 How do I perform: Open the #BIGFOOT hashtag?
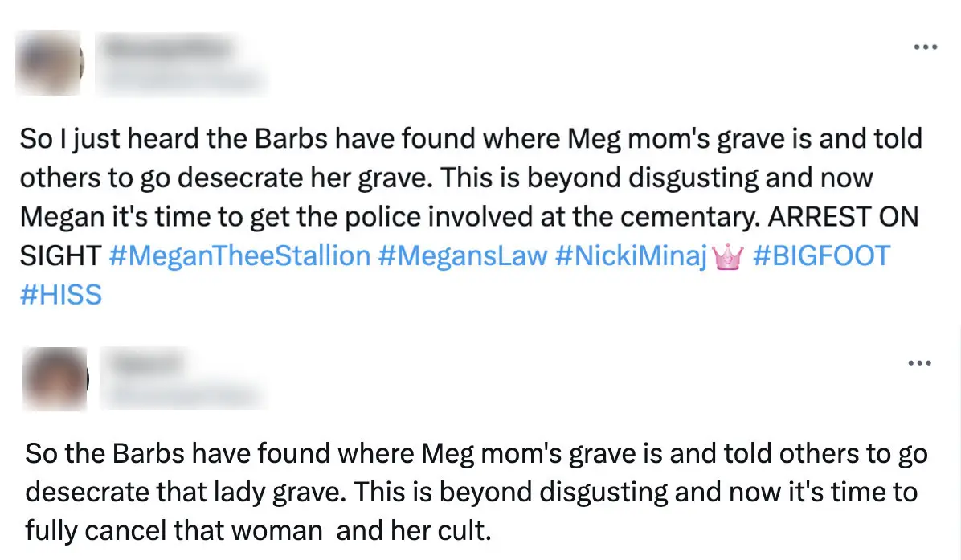pyautogui.click(x=821, y=256)
